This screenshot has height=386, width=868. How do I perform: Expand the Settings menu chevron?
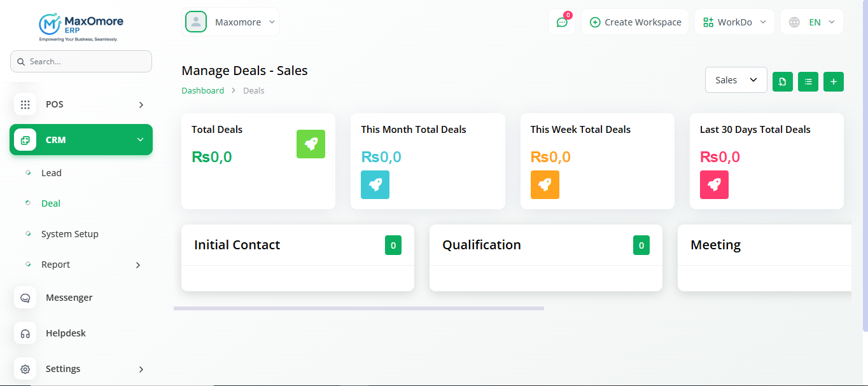coord(141,369)
